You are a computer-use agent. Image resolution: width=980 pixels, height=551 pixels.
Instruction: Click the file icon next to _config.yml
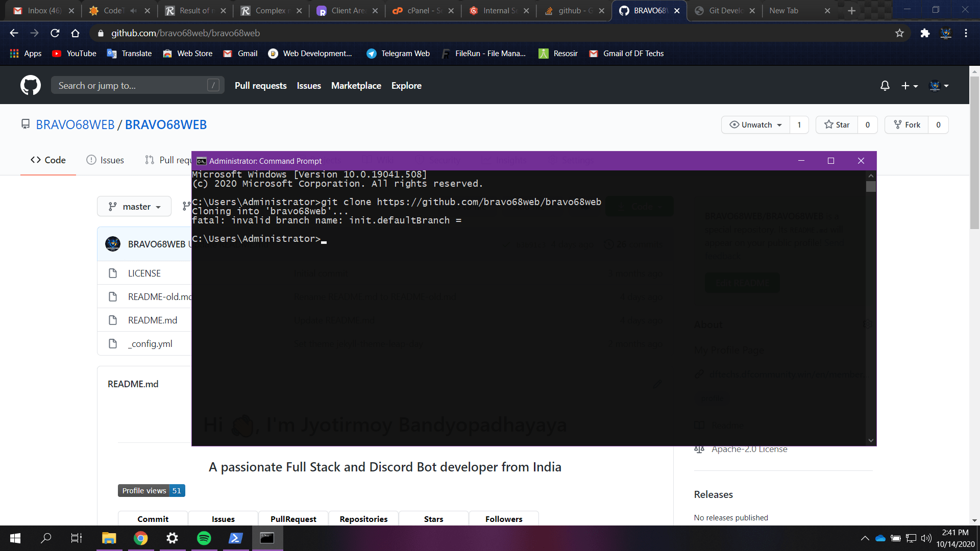coord(113,343)
